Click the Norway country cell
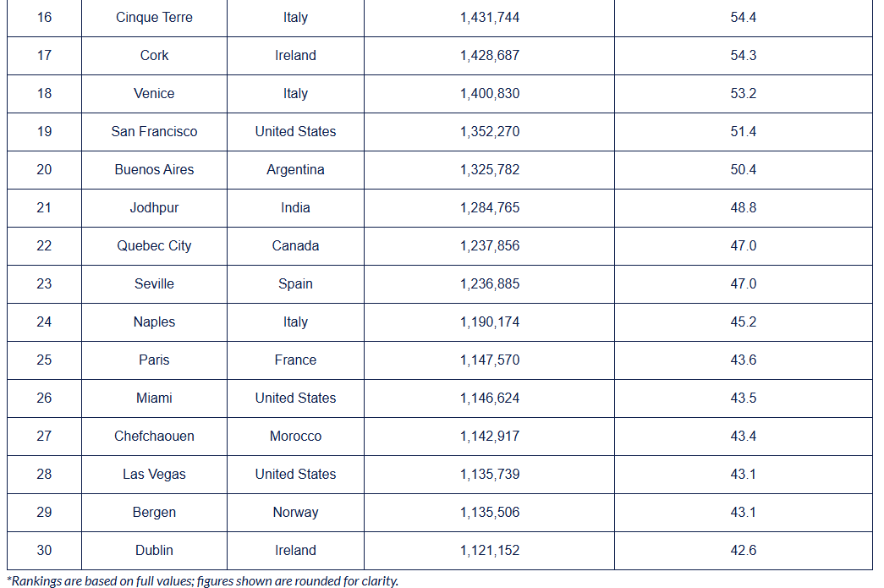This screenshot has height=588, width=884. (295, 512)
